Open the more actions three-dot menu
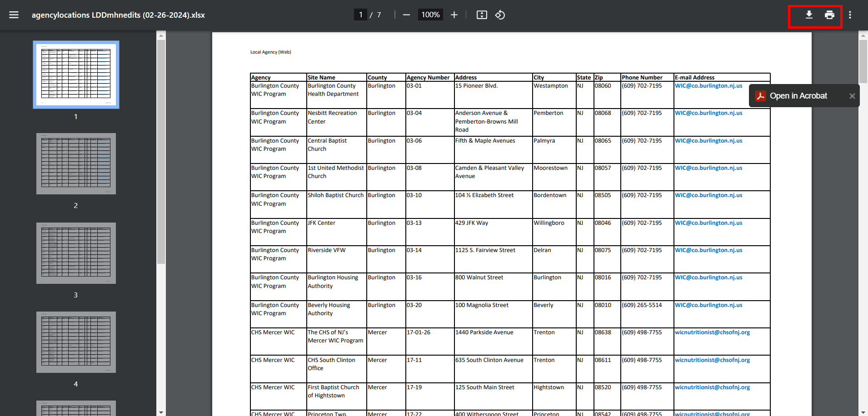 point(850,15)
